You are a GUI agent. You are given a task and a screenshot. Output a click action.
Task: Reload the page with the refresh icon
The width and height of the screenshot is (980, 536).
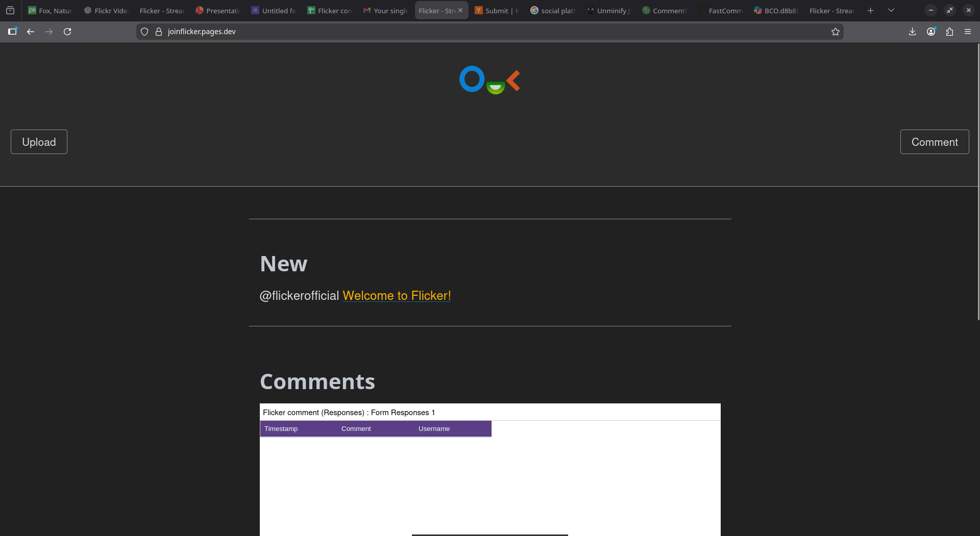point(67,32)
